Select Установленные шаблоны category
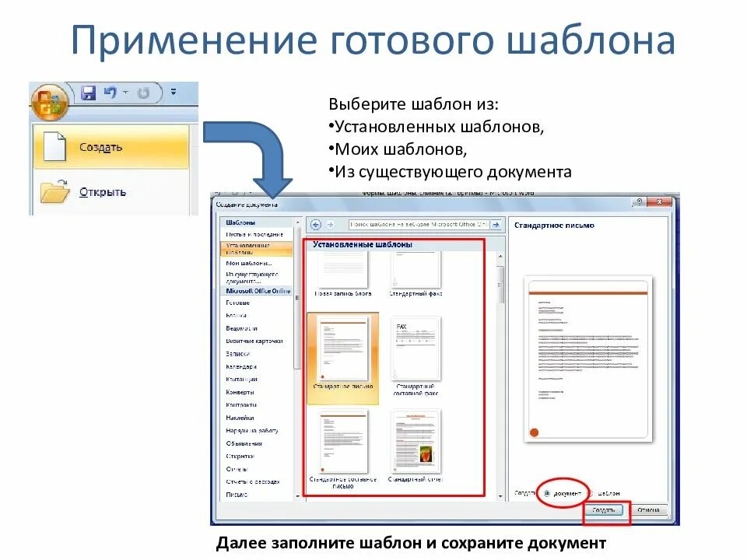Image resolution: width=747 pixels, height=560 pixels. (x=256, y=249)
